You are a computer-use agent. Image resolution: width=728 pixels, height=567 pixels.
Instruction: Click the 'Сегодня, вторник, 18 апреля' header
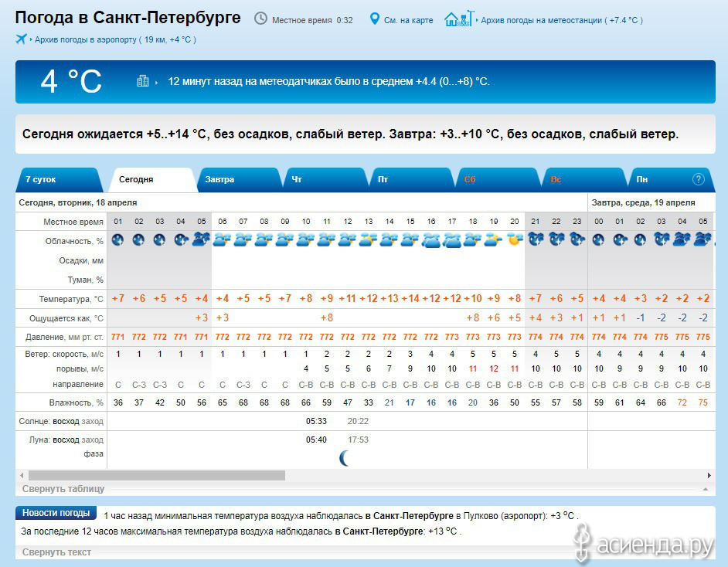coord(77,202)
